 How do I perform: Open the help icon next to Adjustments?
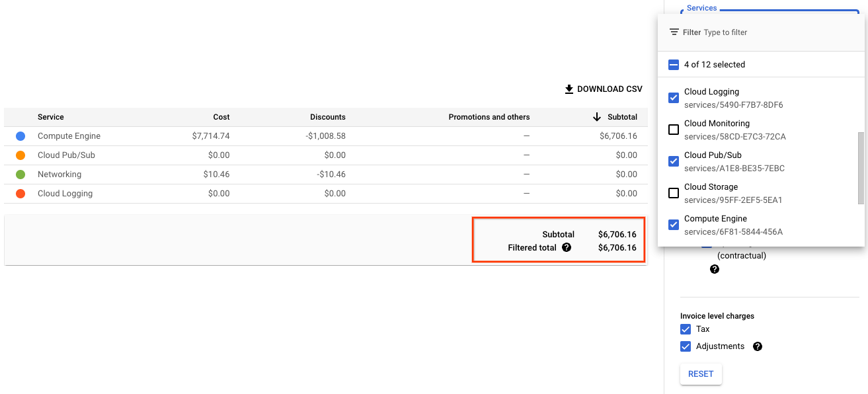click(758, 346)
